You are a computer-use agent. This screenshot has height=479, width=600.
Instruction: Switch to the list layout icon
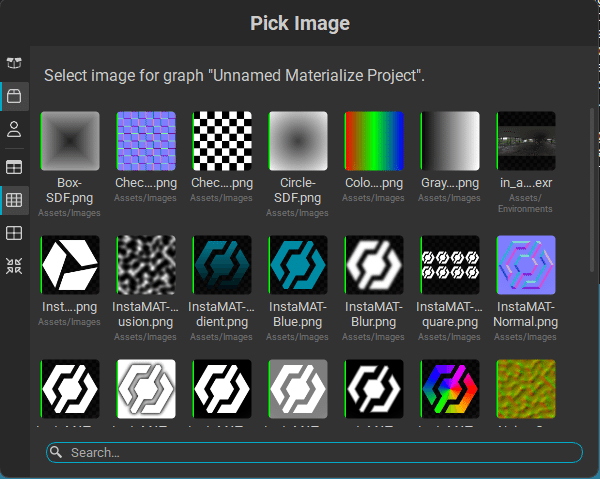tap(14, 167)
